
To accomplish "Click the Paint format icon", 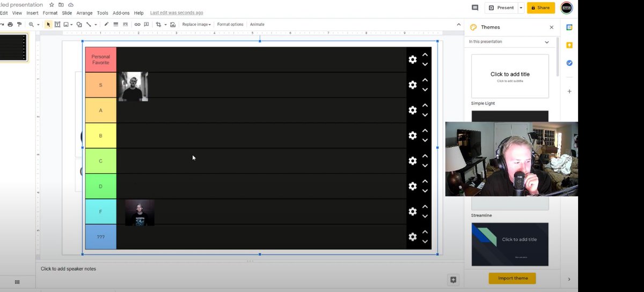I will (x=19, y=24).
